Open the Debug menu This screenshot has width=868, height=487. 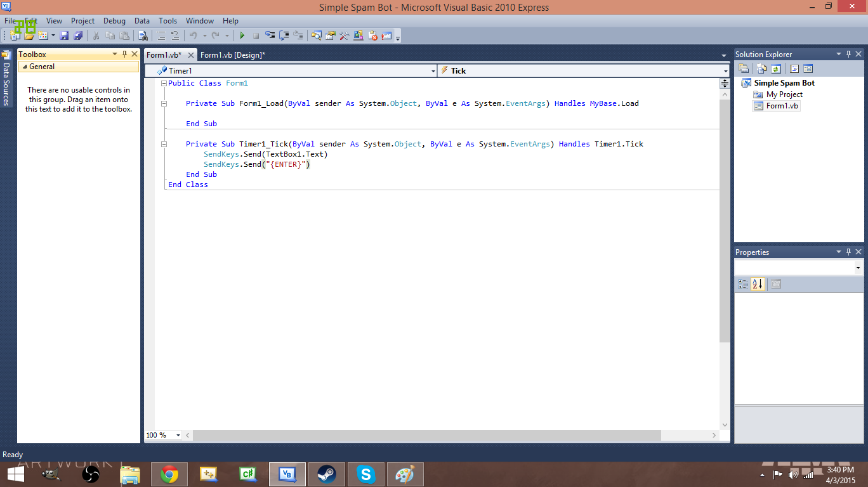coord(114,21)
